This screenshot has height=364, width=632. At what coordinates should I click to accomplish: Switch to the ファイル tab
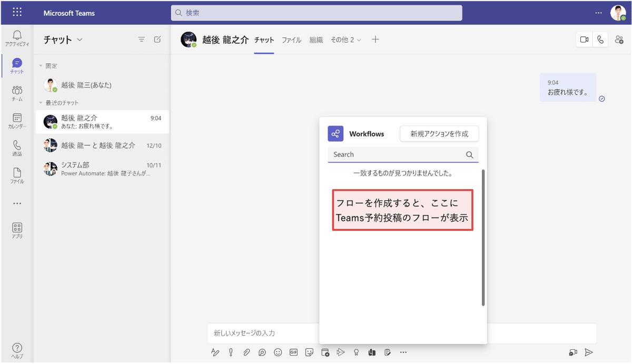(291, 40)
